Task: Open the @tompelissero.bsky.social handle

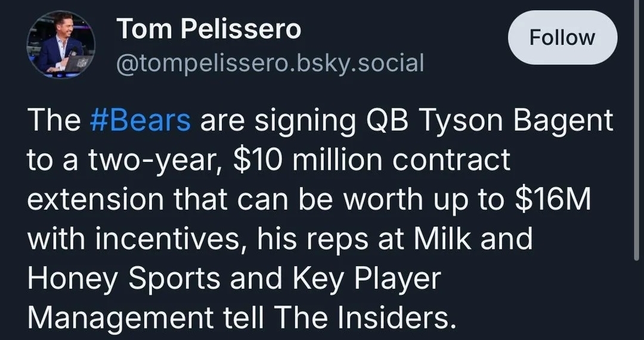Action: coord(270,64)
